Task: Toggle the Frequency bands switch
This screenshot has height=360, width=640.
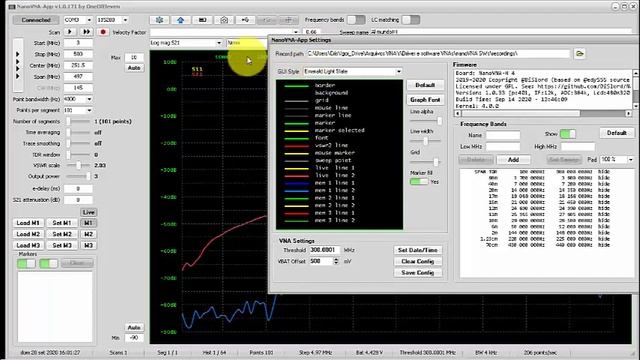Action: click(x=356, y=20)
